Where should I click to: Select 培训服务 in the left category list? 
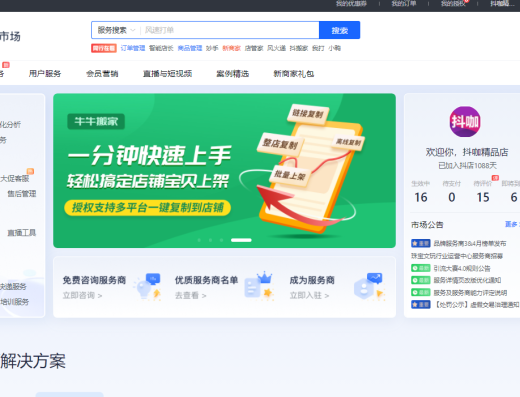(x=14, y=302)
